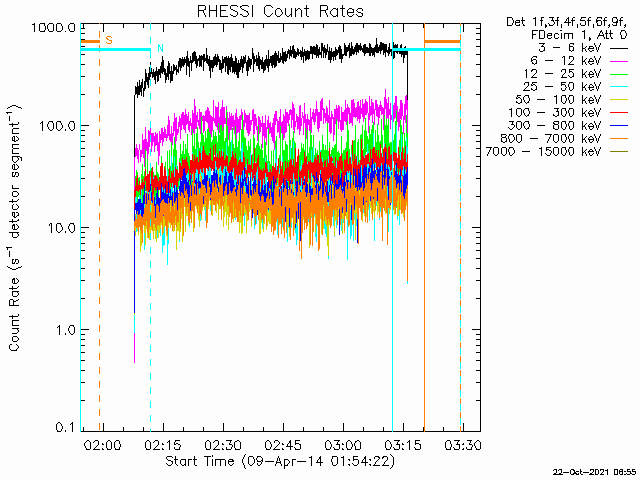Click the 25 - 50 keV legend label
Screen dimensions: 640x480
(x=562, y=87)
